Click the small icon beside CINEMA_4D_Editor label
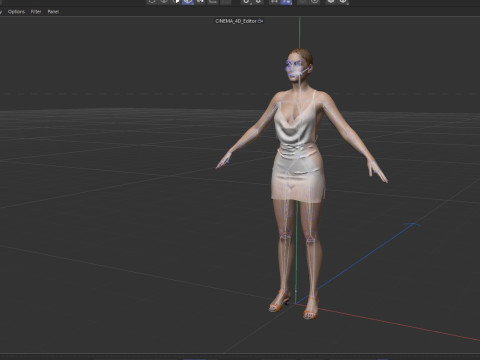This screenshot has height=360, width=480. click(260, 21)
